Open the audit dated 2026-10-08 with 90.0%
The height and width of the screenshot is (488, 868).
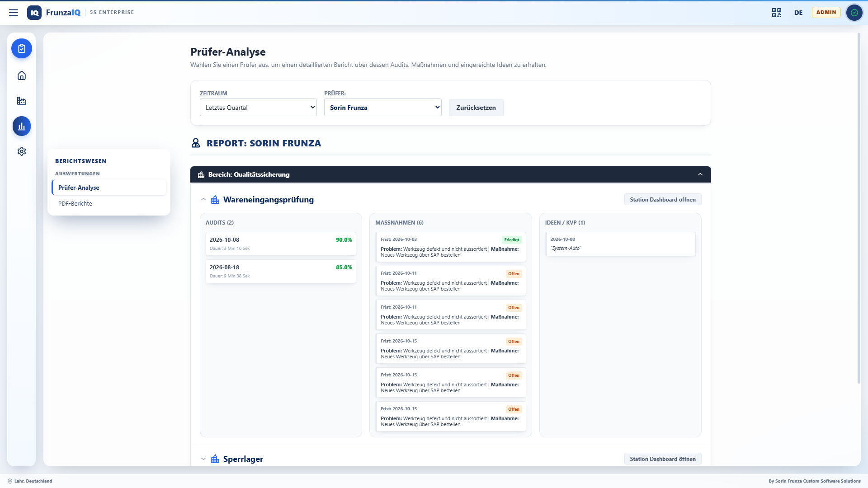click(281, 244)
